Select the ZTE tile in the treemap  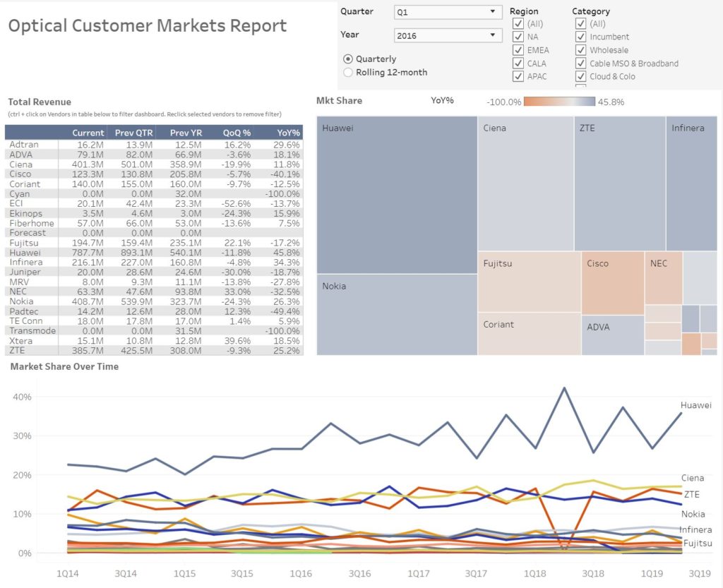click(x=620, y=184)
